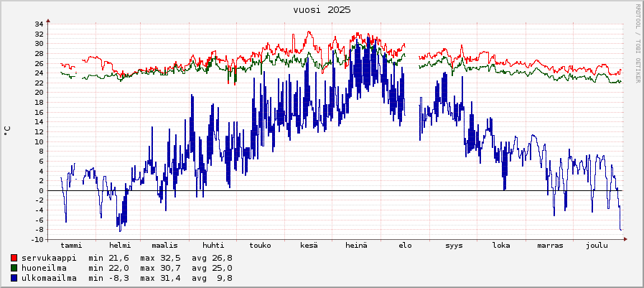Select the huhti month label
Viewport: 644px width, 288px height.
click(x=213, y=246)
